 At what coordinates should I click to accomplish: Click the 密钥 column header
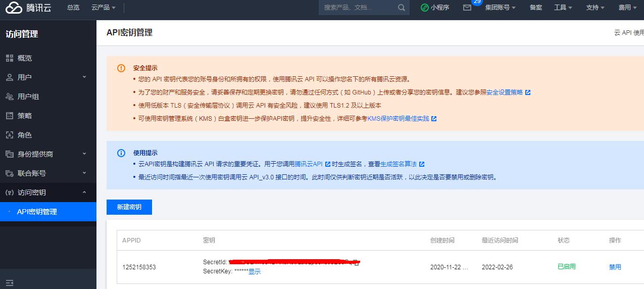click(209, 240)
